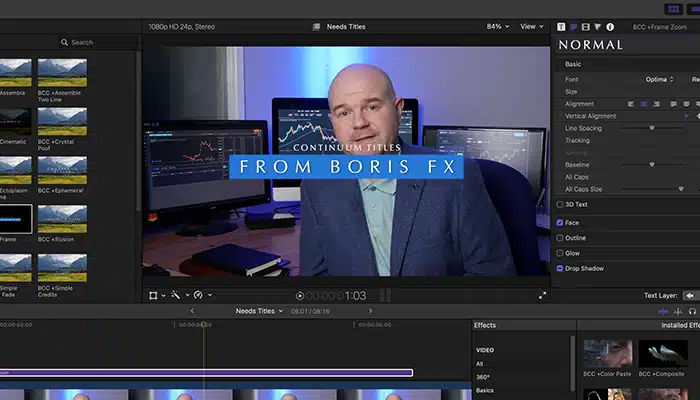700x400 pixels.
Task: Go back in timeline history
Action: tap(192, 311)
